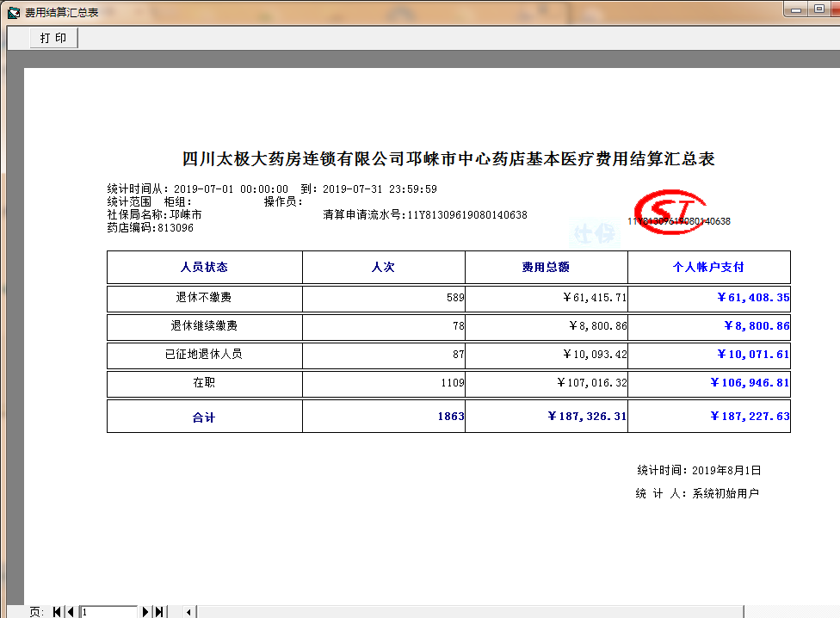This screenshot has width=840, height=618.
Task: Select the 合计 total row label
Action: [204, 417]
